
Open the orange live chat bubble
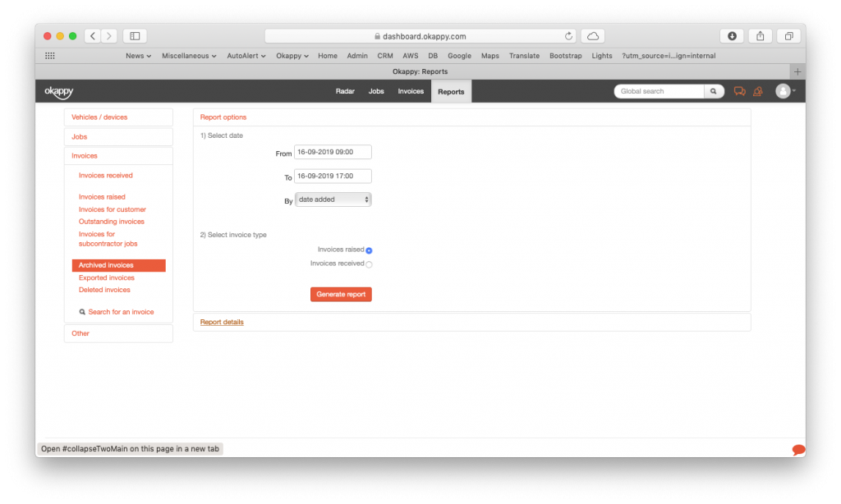pyautogui.click(x=798, y=450)
